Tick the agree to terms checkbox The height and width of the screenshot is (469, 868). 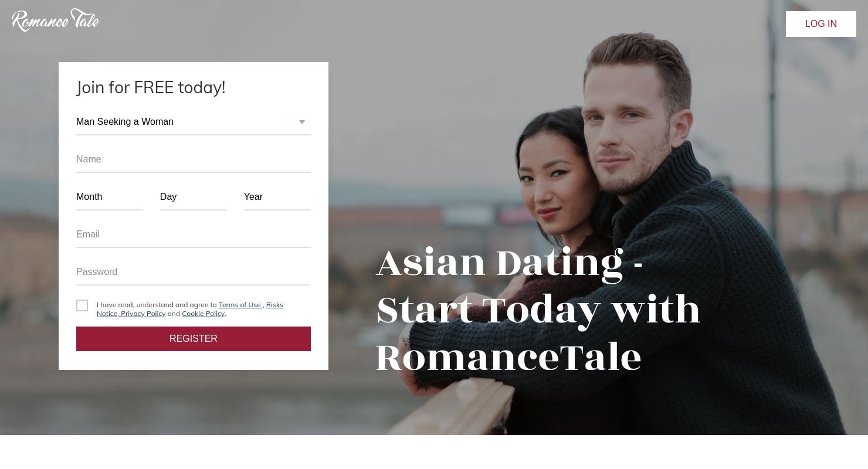pyautogui.click(x=82, y=305)
